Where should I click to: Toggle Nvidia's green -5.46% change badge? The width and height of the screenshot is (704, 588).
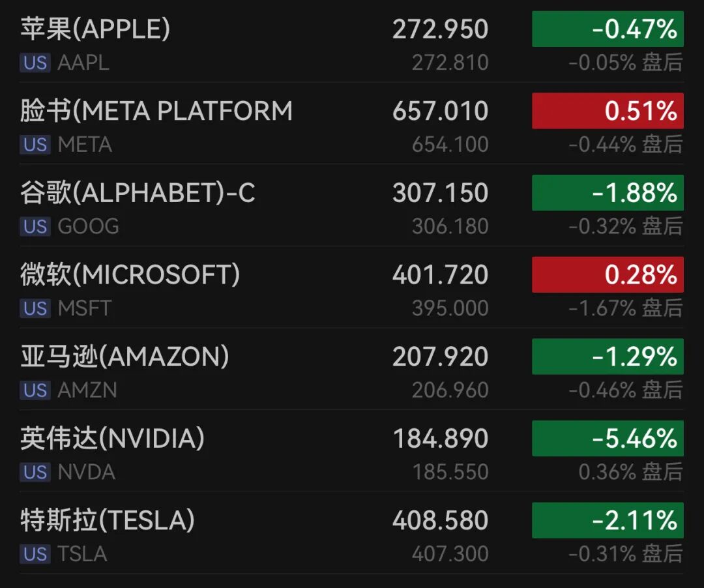click(x=608, y=439)
